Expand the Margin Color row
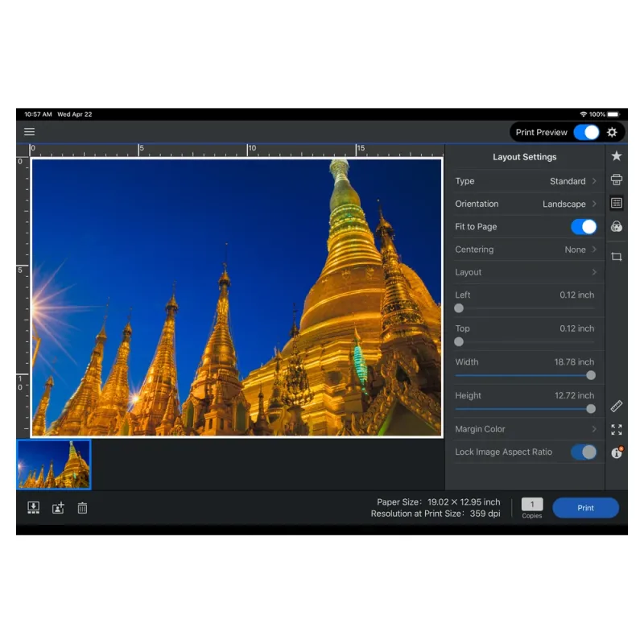 click(525, 429)
